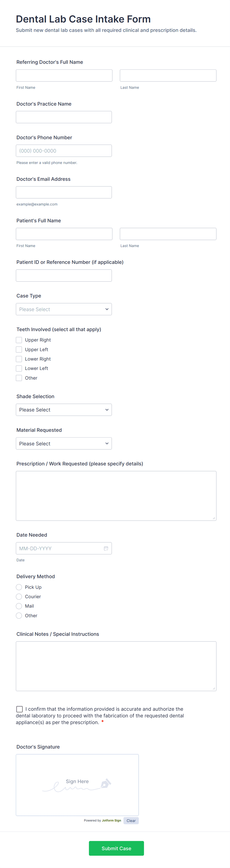Check the Upper Right teeth checkbox
230x868 pixels.
tap(19, 340)
